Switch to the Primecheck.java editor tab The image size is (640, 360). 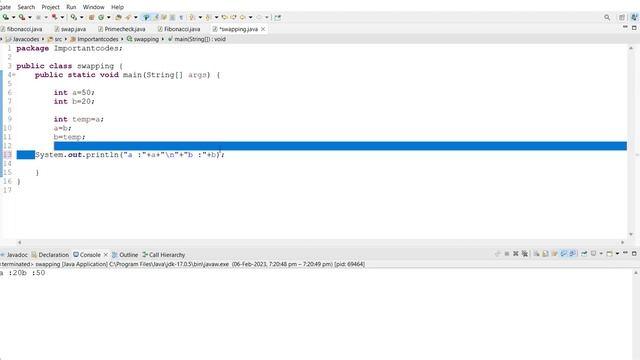[x=122, y=29]
